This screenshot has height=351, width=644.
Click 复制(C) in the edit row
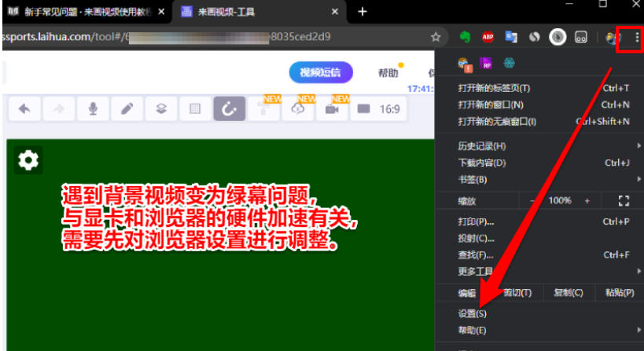[x=569, y=293]
